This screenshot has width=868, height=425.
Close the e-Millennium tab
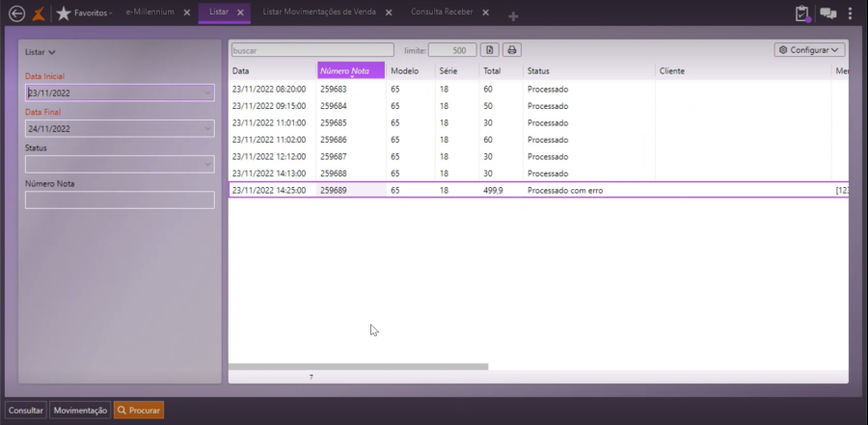tap(187, 13)
